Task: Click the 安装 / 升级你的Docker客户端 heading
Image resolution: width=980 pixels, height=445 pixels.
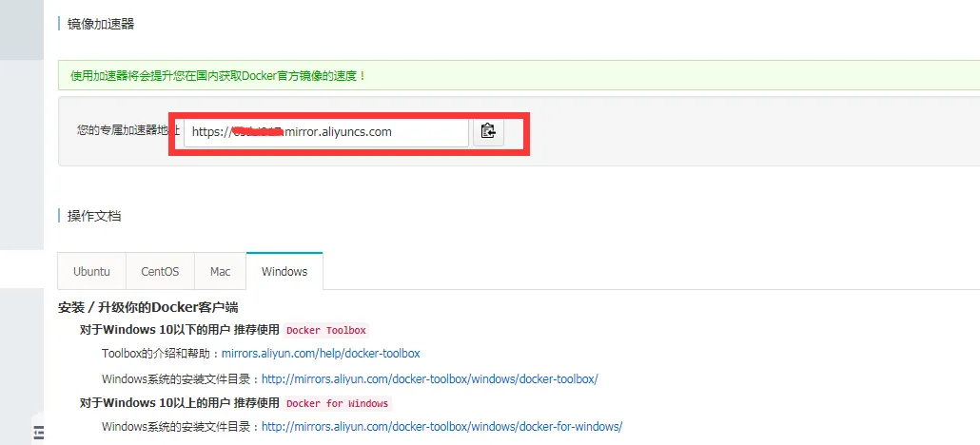Action: point(147,307)
